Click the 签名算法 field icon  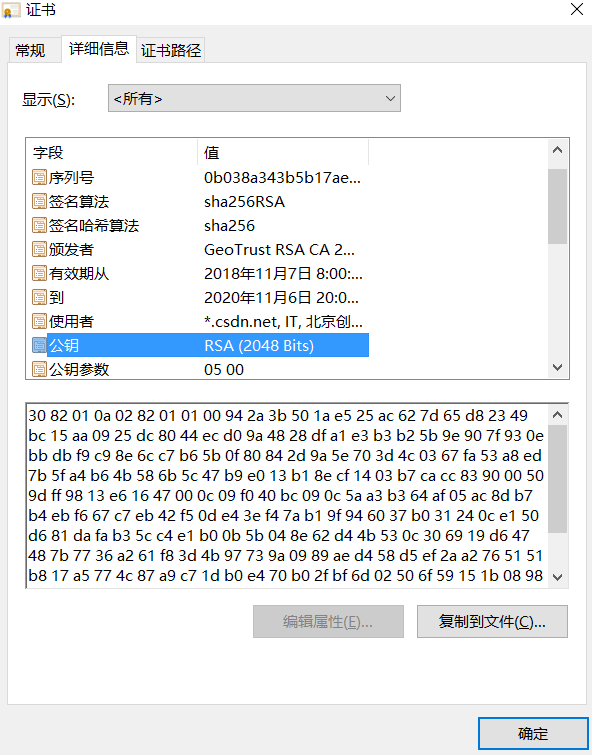click(x=39, y=201)
